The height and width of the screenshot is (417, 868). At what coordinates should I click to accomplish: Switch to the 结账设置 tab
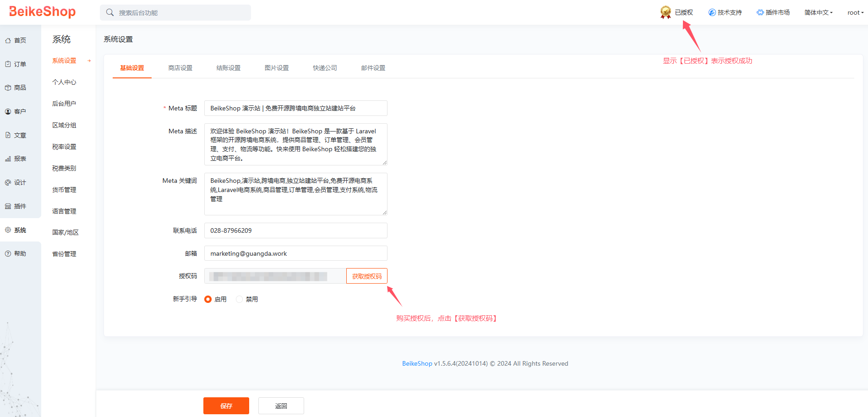(229, 68)
